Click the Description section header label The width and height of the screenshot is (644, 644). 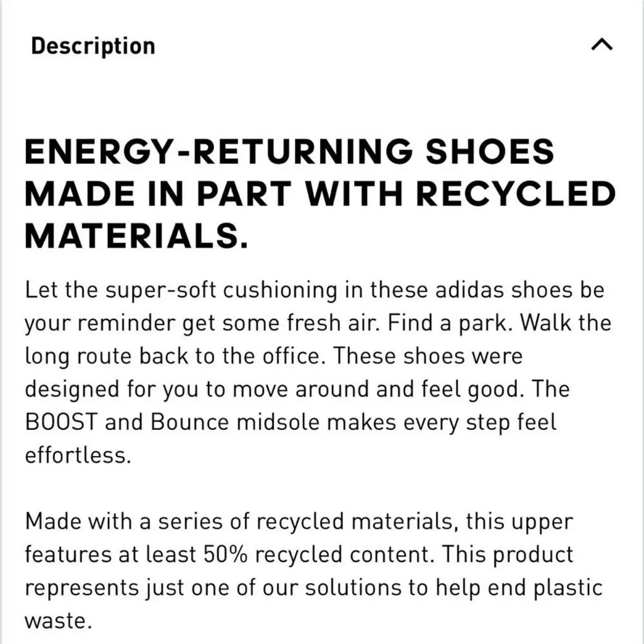click(93, 46)
